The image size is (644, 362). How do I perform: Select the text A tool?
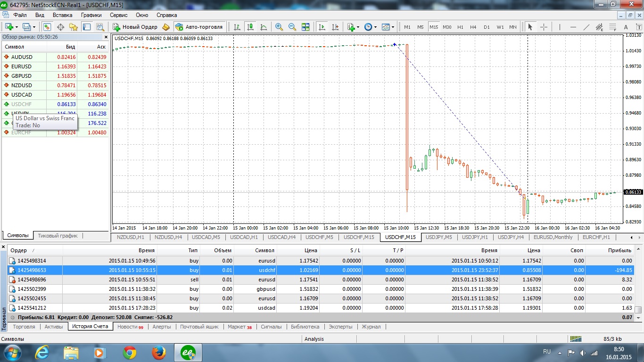(626, 27)
